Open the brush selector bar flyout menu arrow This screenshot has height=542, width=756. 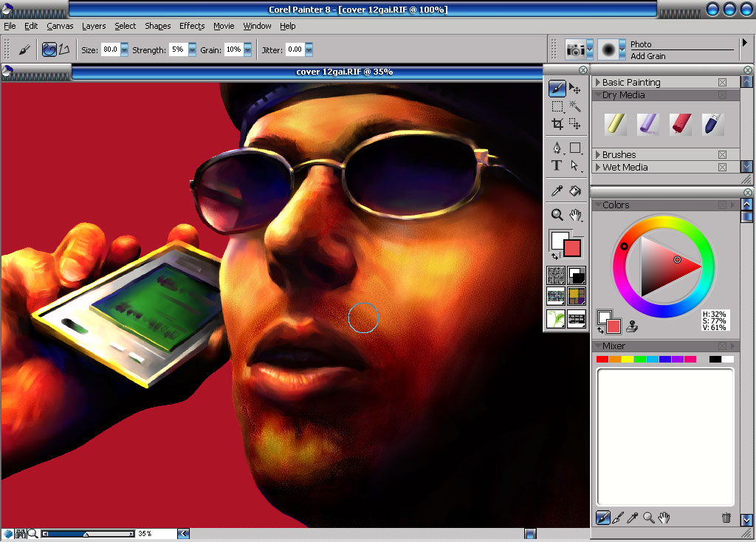tap(744, 43)
